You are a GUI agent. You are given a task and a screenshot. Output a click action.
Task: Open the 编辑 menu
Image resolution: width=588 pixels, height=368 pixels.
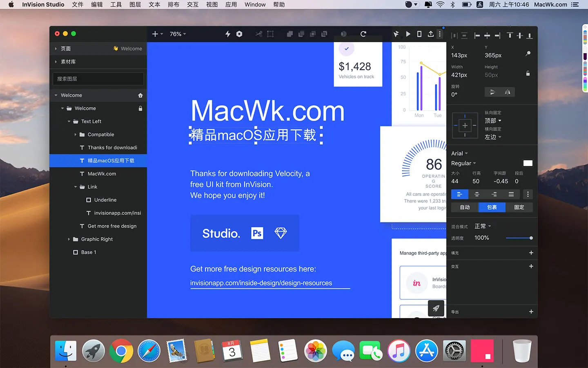tap(97, 4)
